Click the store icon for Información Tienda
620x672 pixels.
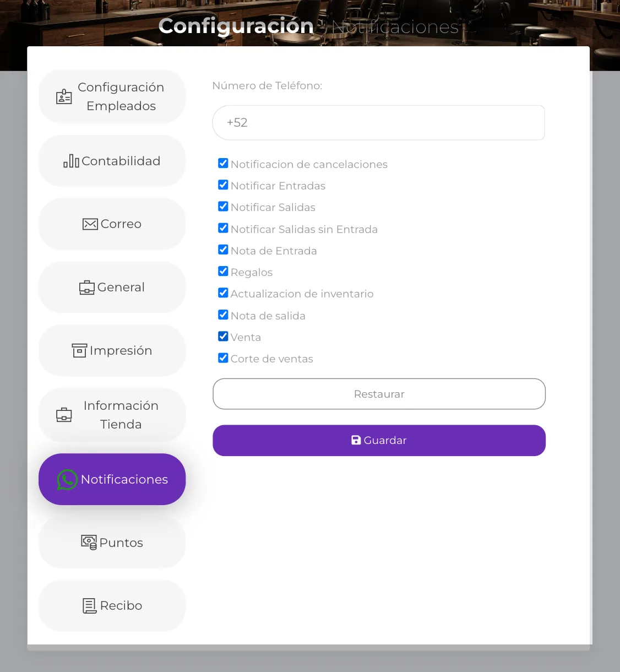[64, 415]
